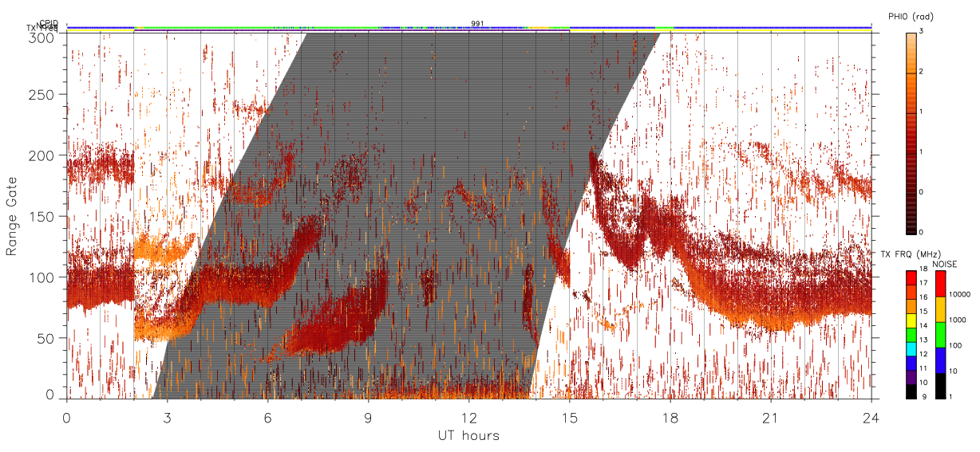The height and width of the screenshot is (452, 980).
Task: Click NOISE legend tick "10000"
Action: (960, 294)
